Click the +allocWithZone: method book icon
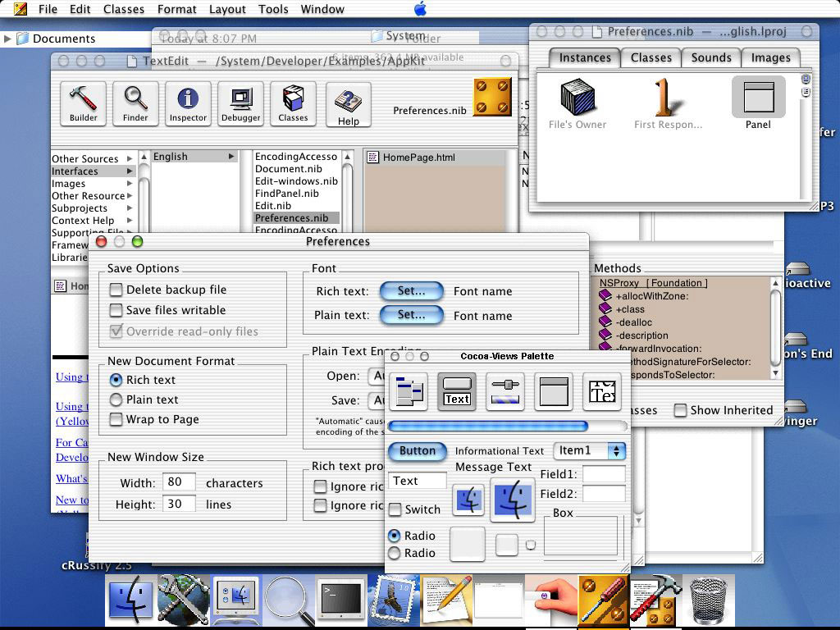This screenshot has width=840, height=630. coord(605,295)
